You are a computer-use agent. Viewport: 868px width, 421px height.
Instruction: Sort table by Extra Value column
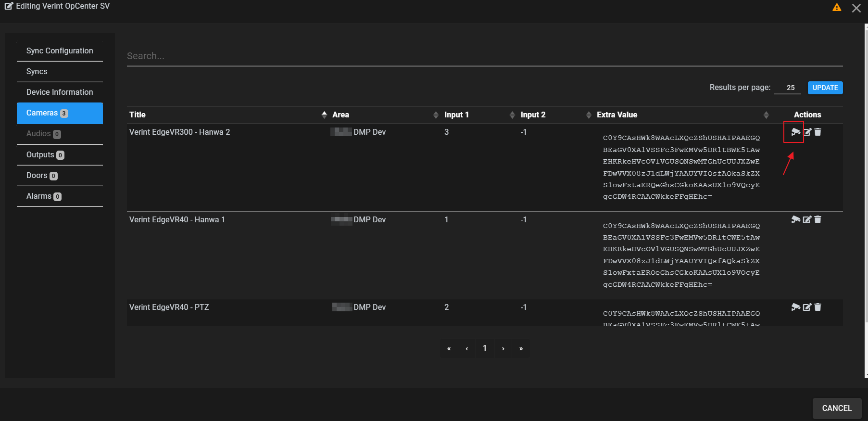[x=766, y=115]
